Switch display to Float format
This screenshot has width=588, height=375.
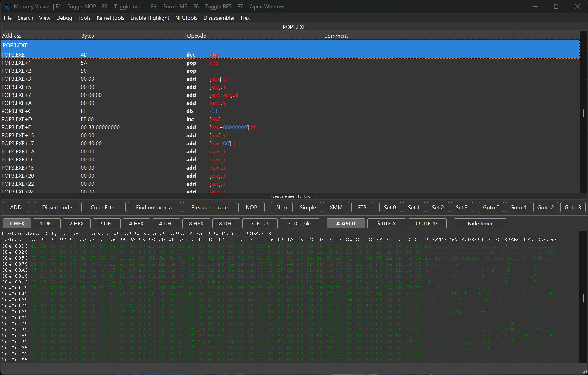pyautogui.click(x=260, y=224)
